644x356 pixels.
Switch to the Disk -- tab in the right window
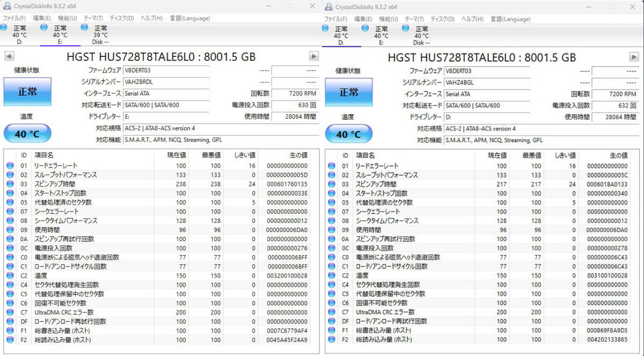(x=422, y=35)
